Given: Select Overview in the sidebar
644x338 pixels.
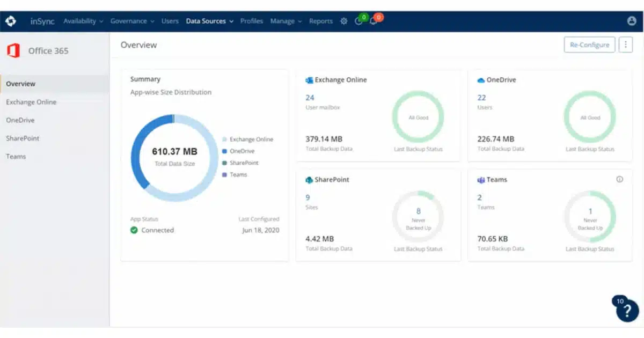Looking at the screenshot, I should pyautogui.click(x=55, y=84).
